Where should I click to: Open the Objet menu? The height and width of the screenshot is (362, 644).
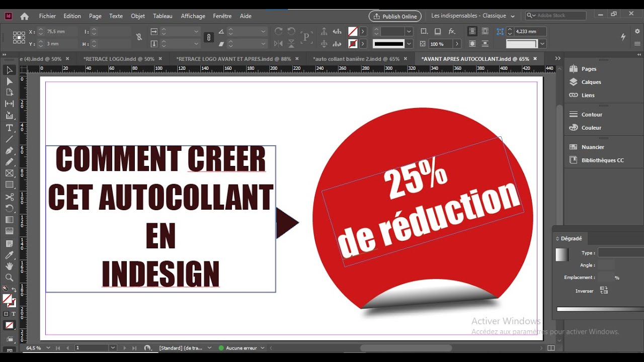coord(138,16)
